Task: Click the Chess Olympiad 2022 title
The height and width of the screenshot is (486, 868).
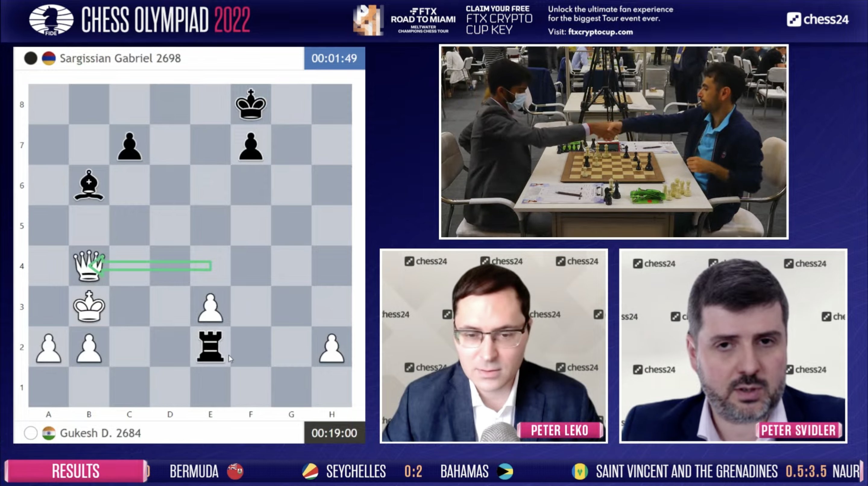Action: [165, 20]
